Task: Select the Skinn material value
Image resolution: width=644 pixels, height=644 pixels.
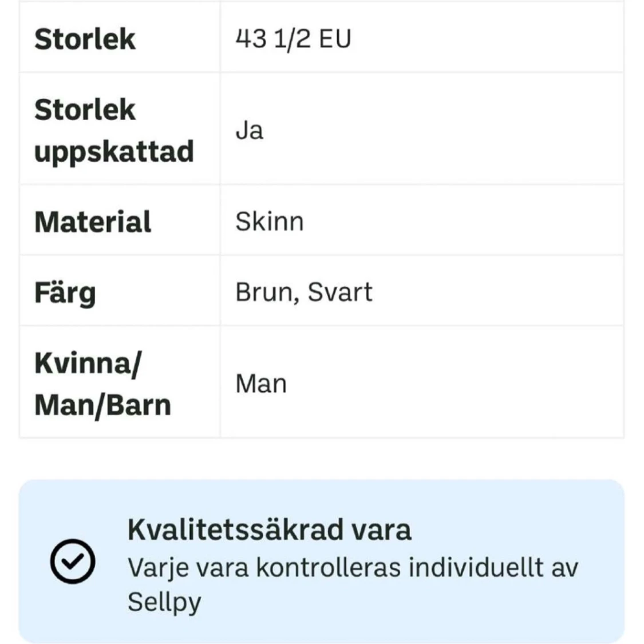Action: point(269,222)
